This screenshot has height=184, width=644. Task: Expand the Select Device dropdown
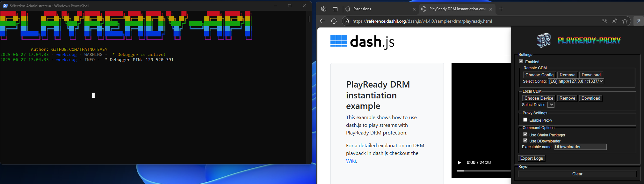click(551, 105)
